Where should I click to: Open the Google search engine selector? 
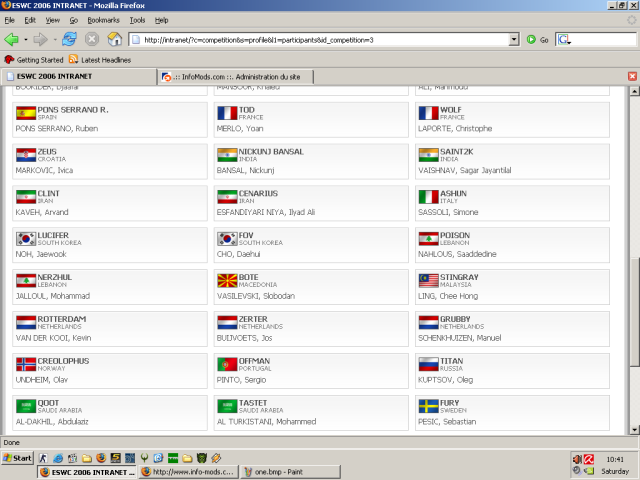(564, 40)
